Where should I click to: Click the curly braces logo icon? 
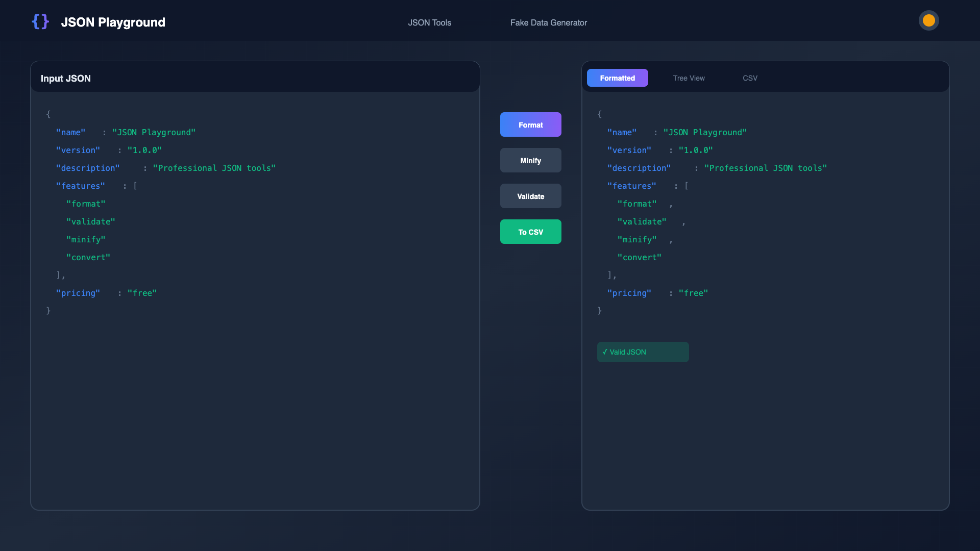pos(40,21)
